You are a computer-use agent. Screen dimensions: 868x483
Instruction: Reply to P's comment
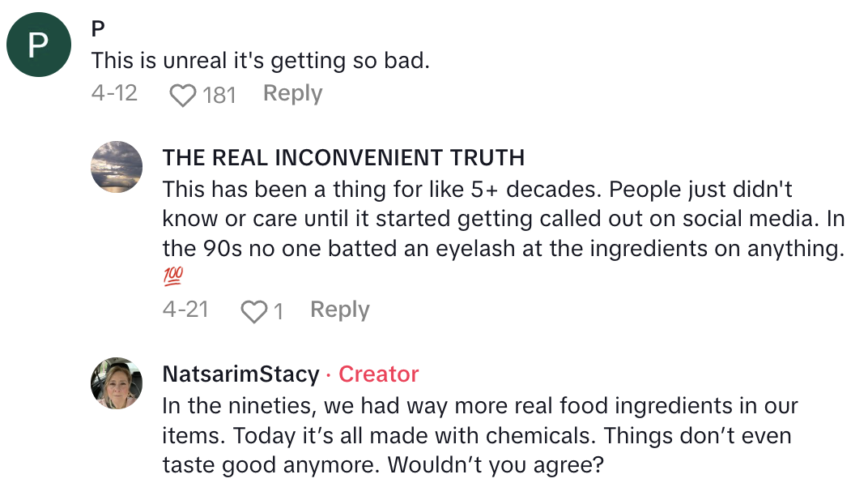point(292,94)
